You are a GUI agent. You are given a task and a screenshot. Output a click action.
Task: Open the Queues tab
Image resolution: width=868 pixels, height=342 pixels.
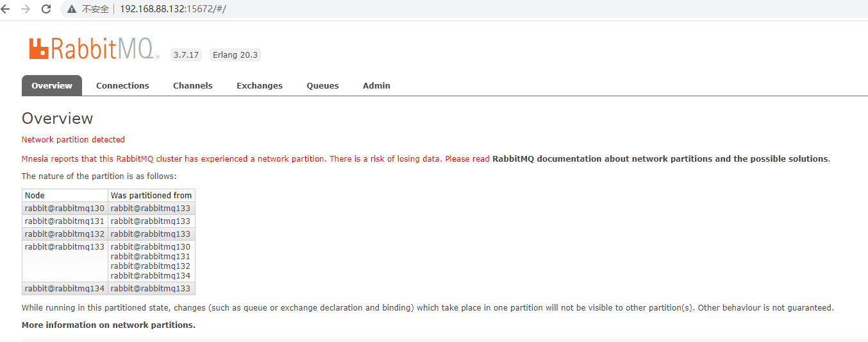(322, 85)
